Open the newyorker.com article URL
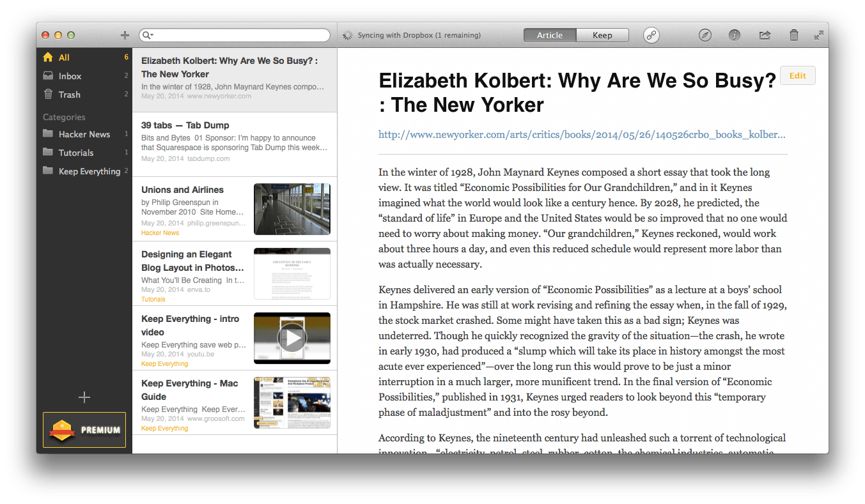Image resolution: width=865 pixels, height=504 pixels. [582, 134]
